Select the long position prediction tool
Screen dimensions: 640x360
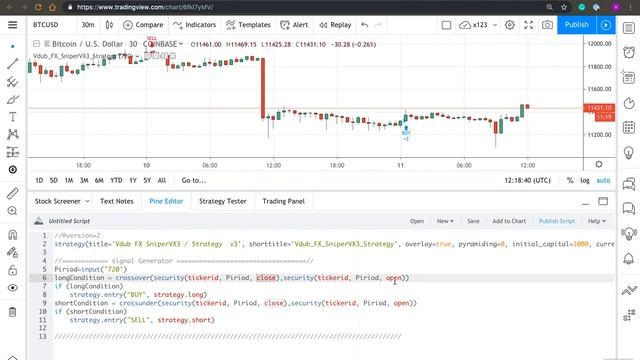pos(13,152)
